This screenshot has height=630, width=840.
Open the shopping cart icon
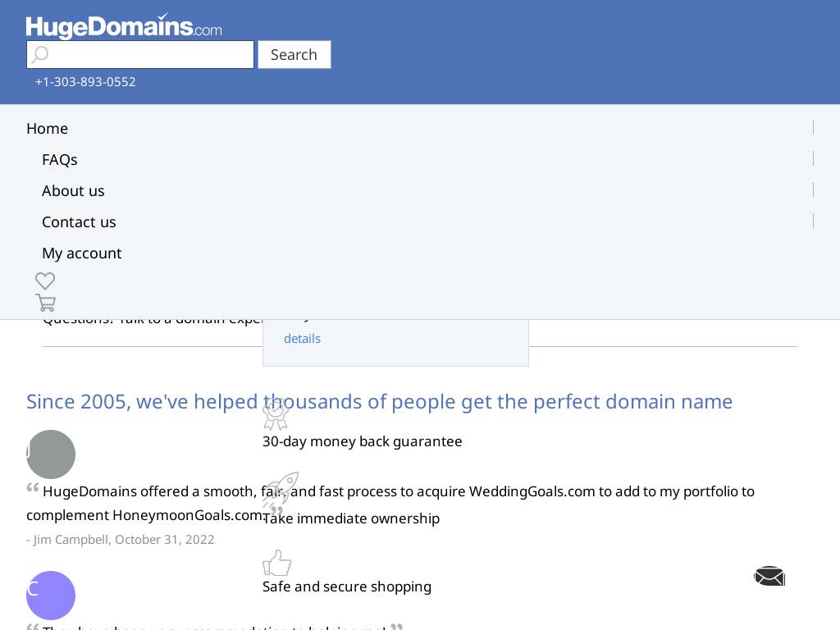(x=46, y=303)
